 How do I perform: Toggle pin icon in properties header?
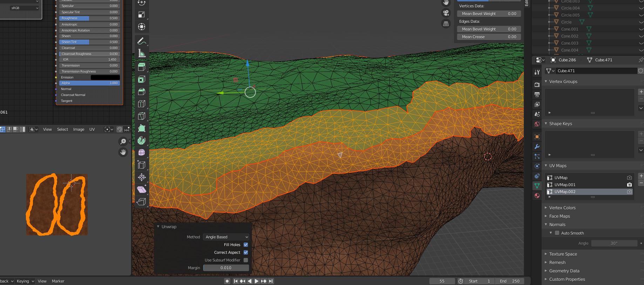pos(641,60)
